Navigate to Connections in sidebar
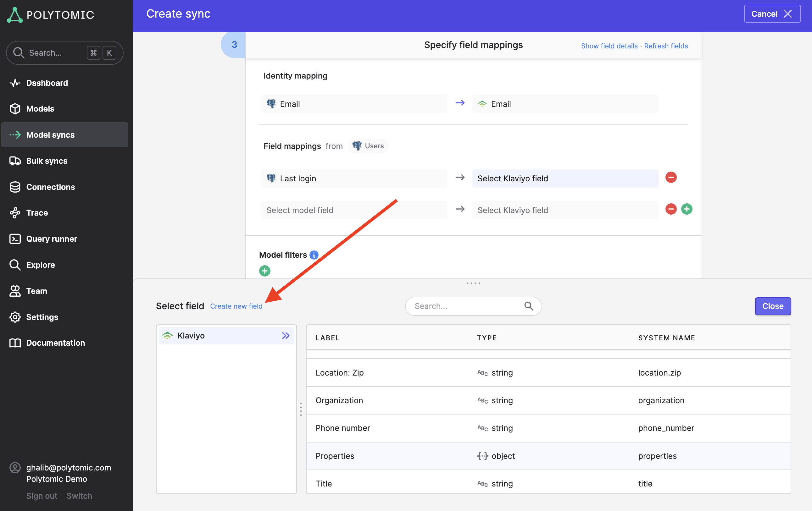 click(x=50, y=187)
